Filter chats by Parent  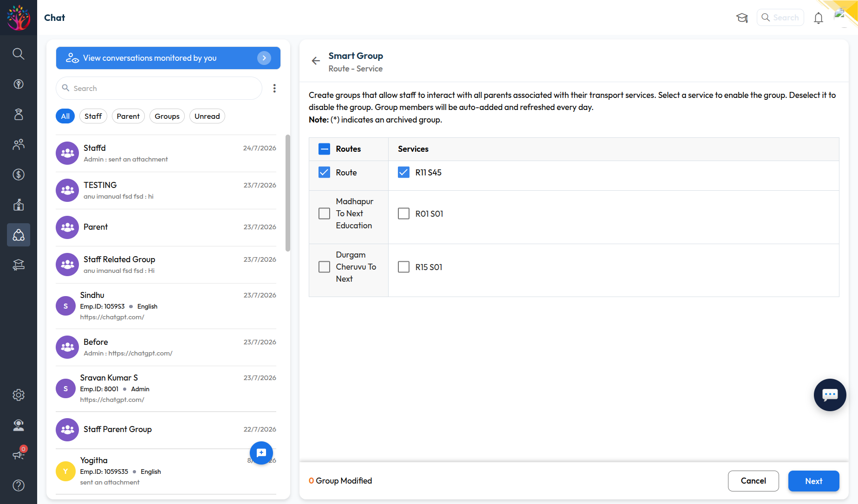coord(128,116)
